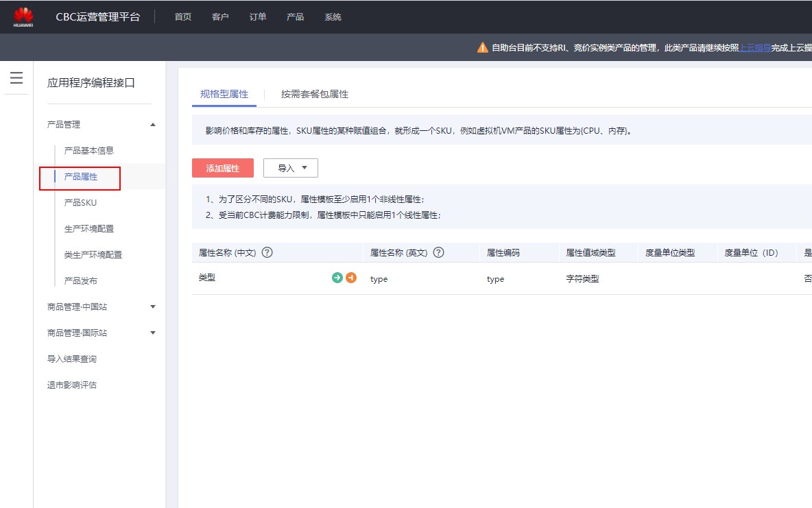Collapse the 产品管理 section arrow
This screenshot has height=508, width=812.
[x=153, y=125]
